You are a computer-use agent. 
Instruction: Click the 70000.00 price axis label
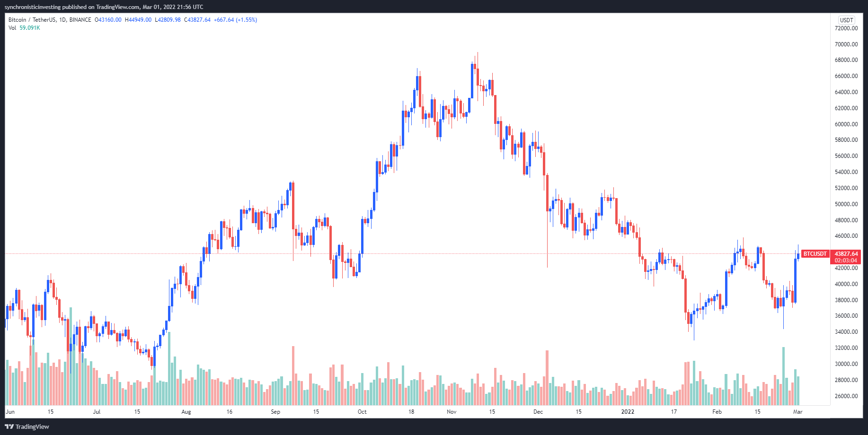846,44
